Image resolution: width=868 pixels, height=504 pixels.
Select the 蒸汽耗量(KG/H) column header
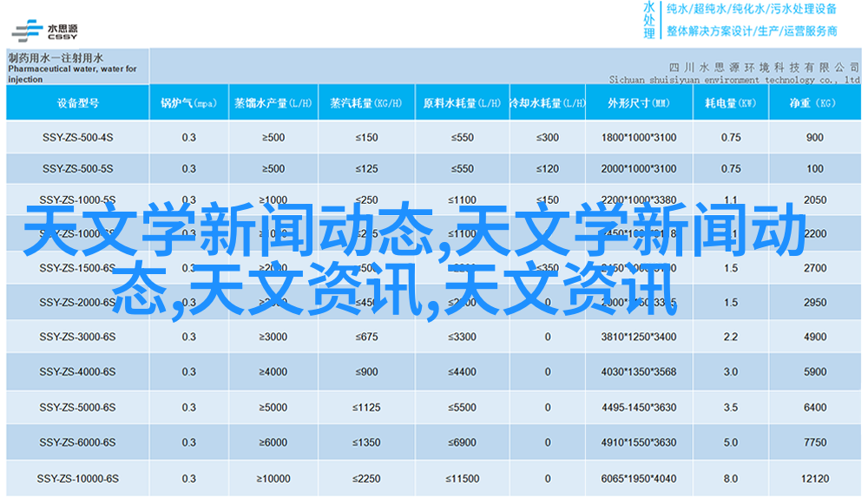coord(366,103)
